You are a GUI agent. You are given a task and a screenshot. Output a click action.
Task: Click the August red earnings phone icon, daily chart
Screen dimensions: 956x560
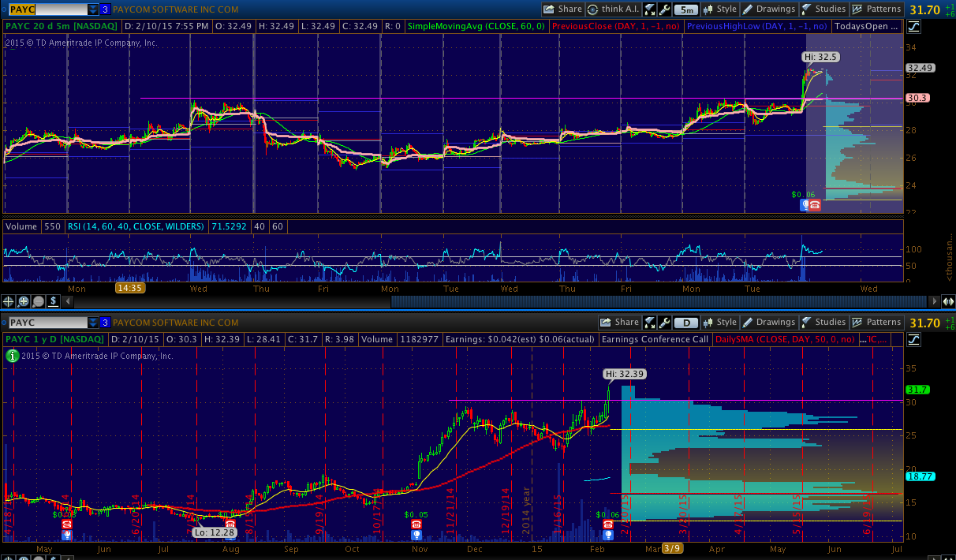(x=230, y=524)
